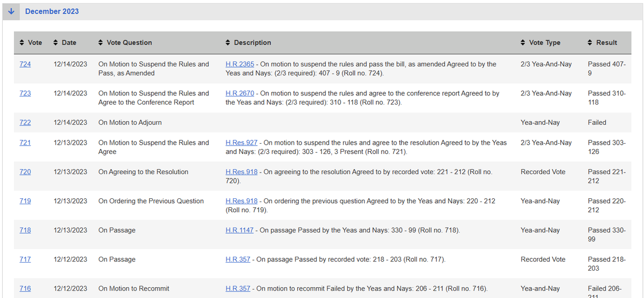Sort table by Date column

coord(65,42)
